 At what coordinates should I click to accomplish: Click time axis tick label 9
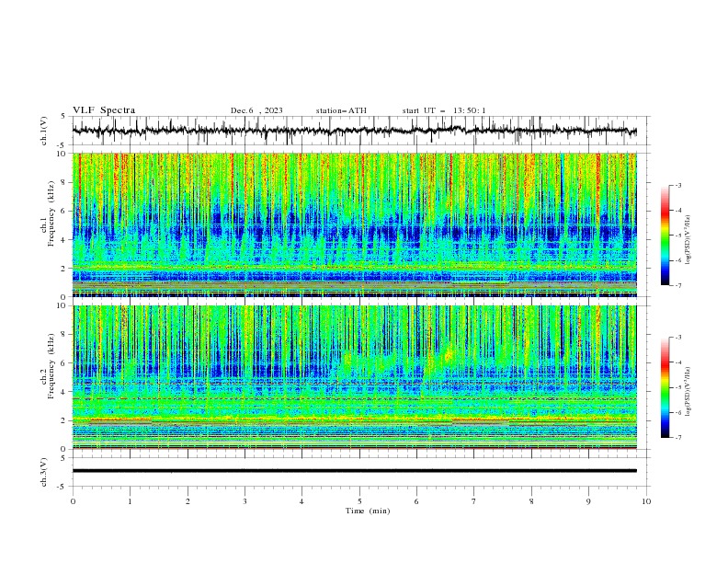coord(588,501)
